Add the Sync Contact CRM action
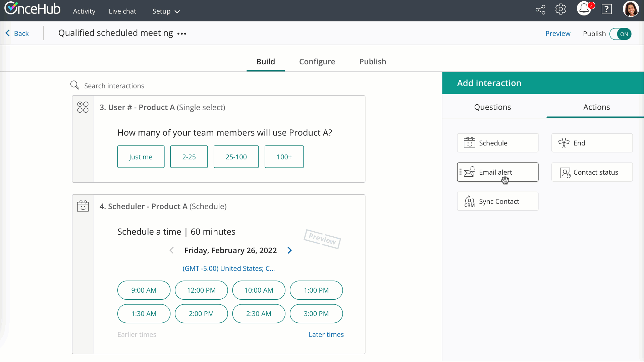The image size is (644, 362). (x=497, y=201)
